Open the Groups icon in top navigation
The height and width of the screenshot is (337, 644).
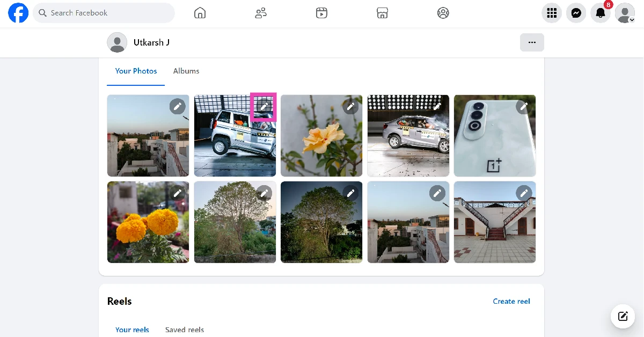pyautogui.click(x=443, y=13)
